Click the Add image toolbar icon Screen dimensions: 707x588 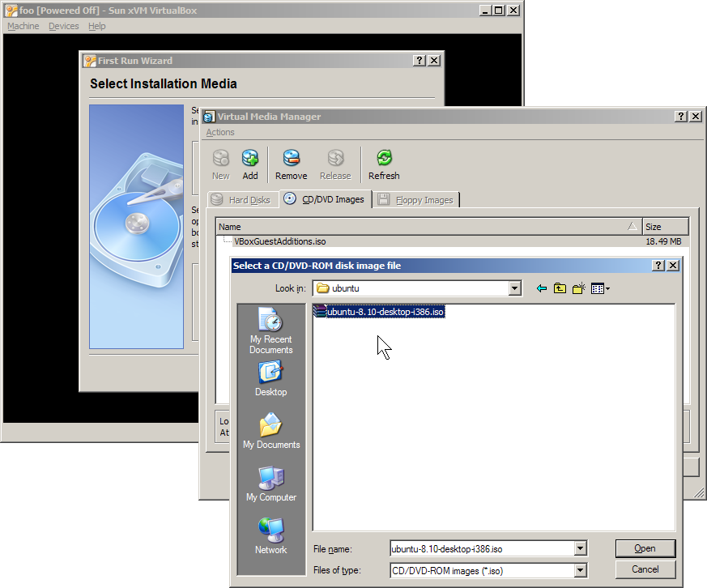[x=250, y=164]
